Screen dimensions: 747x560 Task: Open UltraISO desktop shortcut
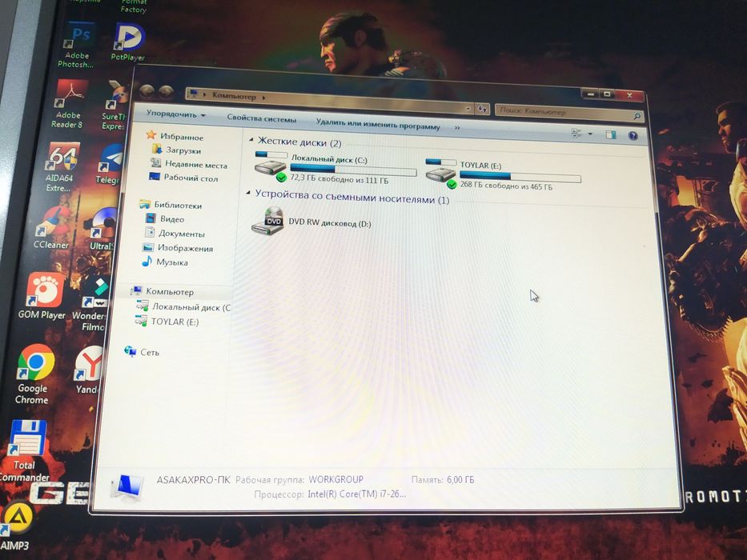pyautogui.click(x=102, y=230)
